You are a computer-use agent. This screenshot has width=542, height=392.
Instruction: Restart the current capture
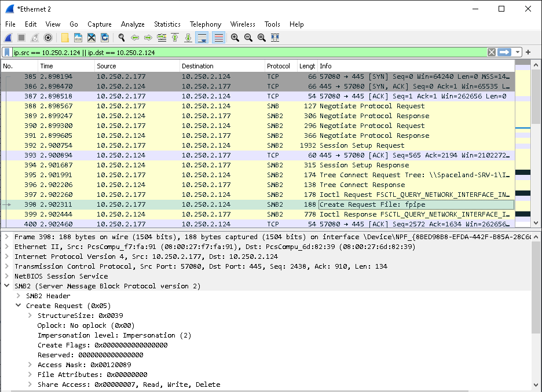coord(34,38)
